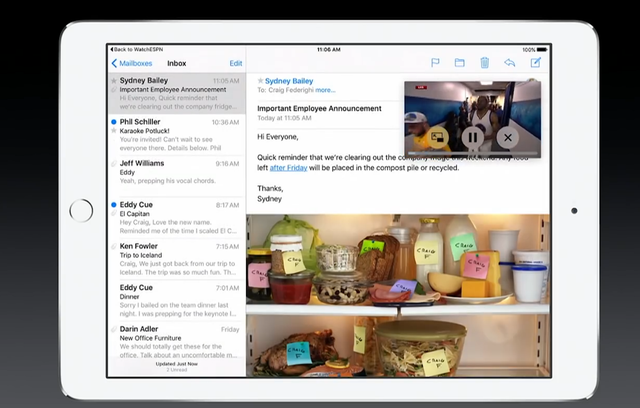640x408 pixels.
Task: Seek on the video progress bar
Action: [x=473, y=153]
